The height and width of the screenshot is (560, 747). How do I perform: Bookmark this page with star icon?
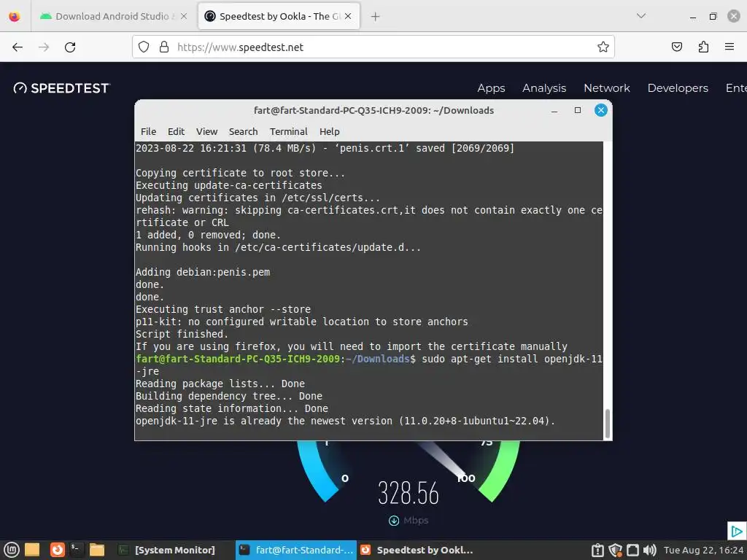tap(603, 47)
